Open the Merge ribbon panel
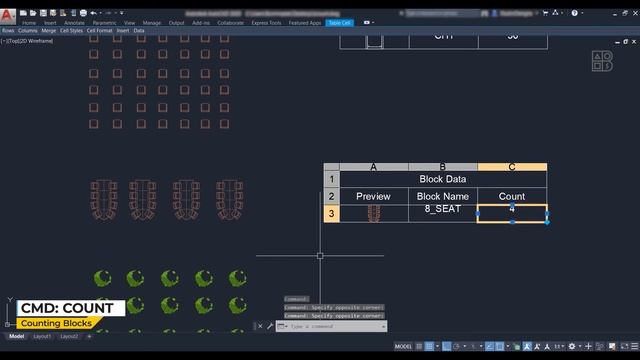640x360 pixels. [49, 31]
